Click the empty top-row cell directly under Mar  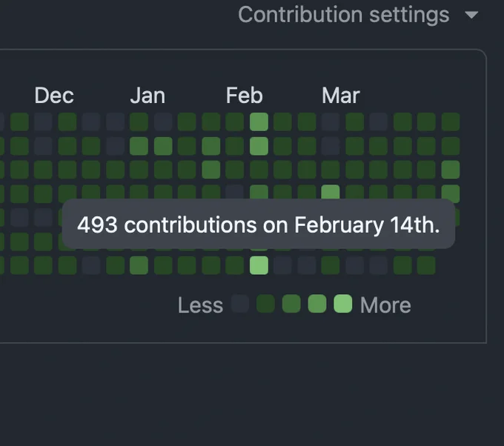(x=331, y=122)
